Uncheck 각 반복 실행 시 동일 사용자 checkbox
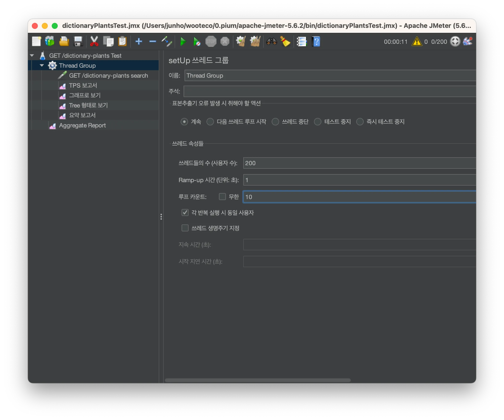The image size is (504, 420). (x=185, y=213)
